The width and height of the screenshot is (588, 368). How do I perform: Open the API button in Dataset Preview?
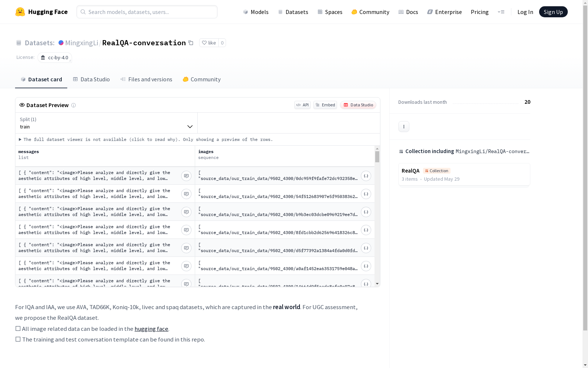302,105
